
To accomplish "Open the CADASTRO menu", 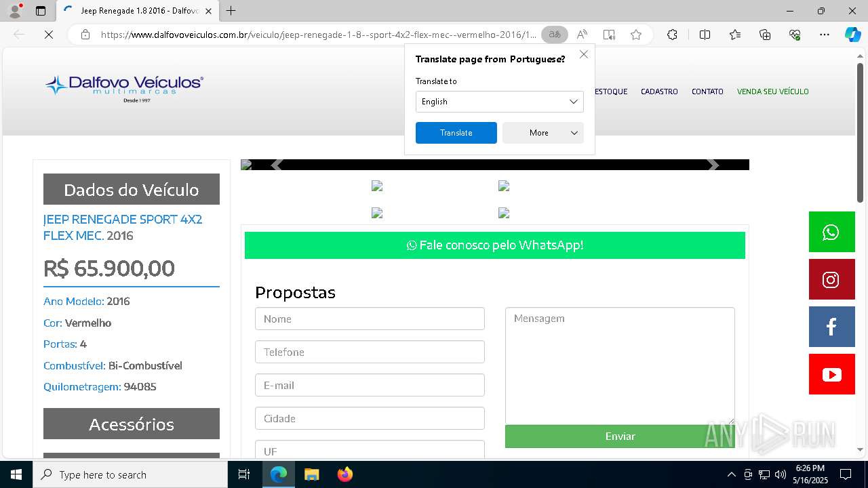I will coord(659,91).
